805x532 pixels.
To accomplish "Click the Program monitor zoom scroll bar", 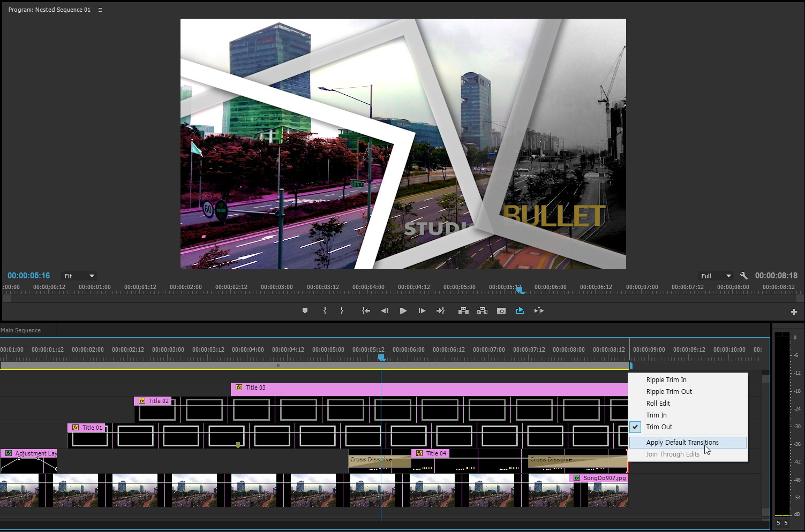I will pyautogui.click(x=402, y=299).
